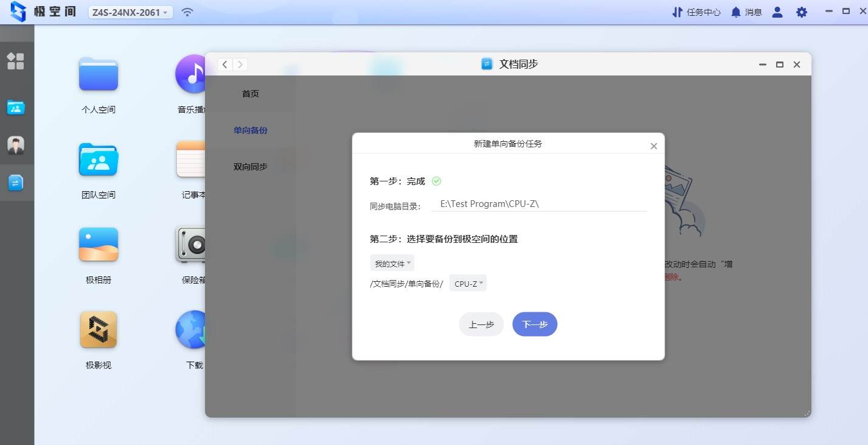Expand the CPU-Z folder dropdown
The width and height of the screenshot is (868, 445).
pyautogui.click(x=467, y=282)
